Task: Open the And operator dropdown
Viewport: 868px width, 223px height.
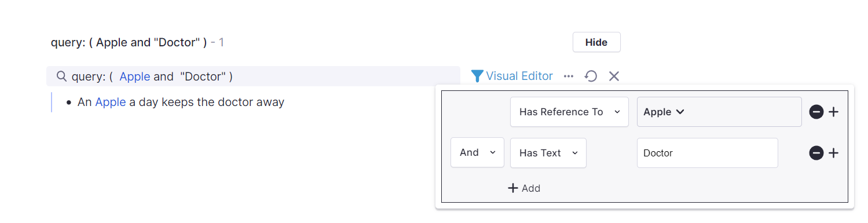Action: [x=477, y=153]
